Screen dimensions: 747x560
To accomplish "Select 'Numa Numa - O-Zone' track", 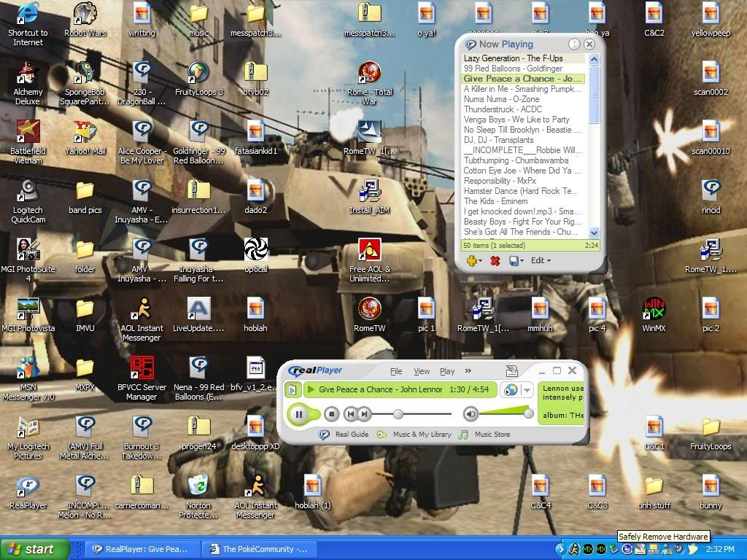I will point(523,99).
